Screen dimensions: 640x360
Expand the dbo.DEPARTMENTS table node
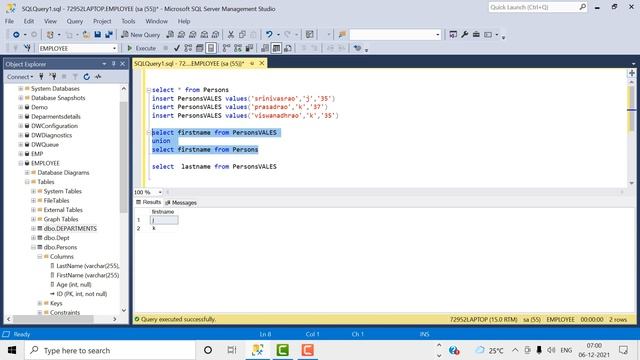(33, 229)
